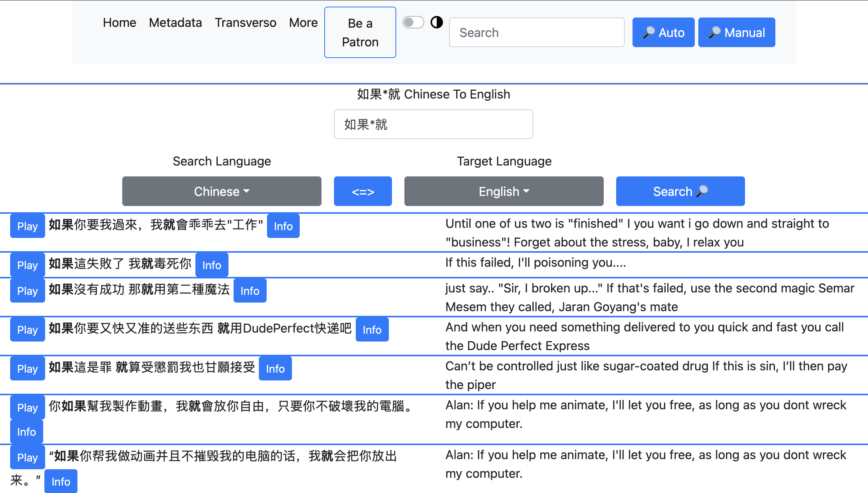Open the Home navigation link
Viewport: 868px width, 493px height.
[x=119, y=23]
